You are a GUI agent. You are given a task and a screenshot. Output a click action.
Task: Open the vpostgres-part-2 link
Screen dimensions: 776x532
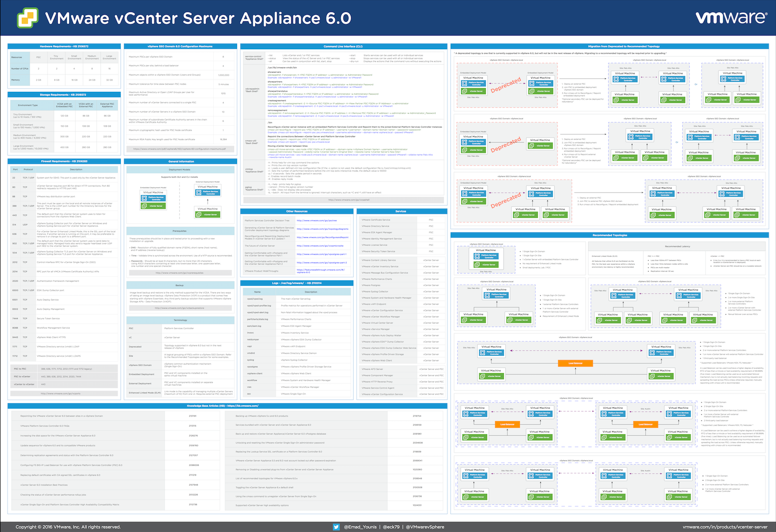[321, 263]
